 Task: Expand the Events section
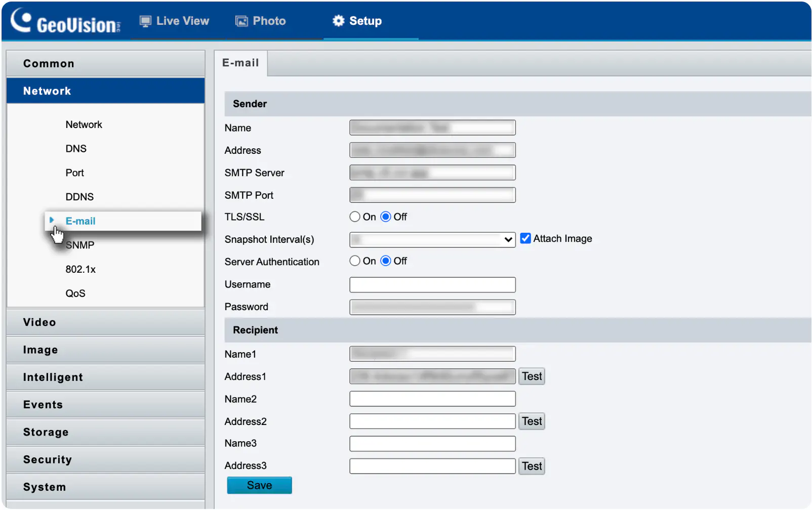106,405
